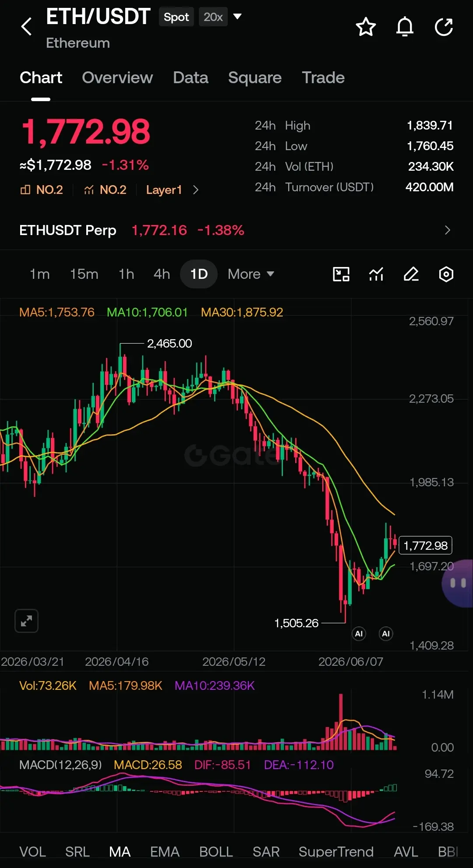The image size is (473, 868).
Task: Select the 1D timeframe
Action: [x=199, y=274]
